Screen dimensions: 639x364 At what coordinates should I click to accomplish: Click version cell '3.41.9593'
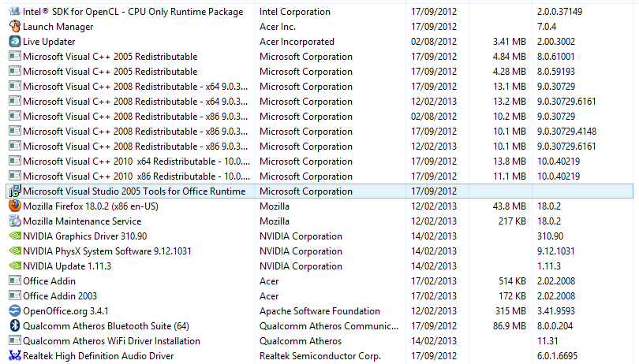[x=556, y=311]
